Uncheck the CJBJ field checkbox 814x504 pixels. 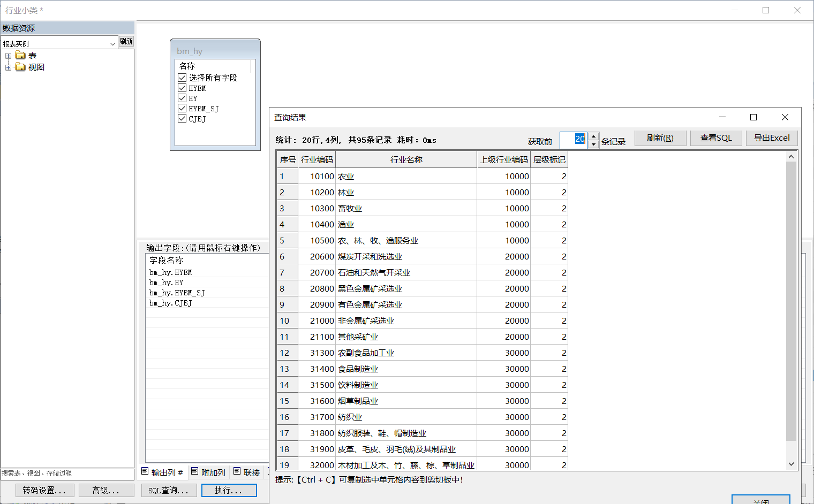click(182, 119)
